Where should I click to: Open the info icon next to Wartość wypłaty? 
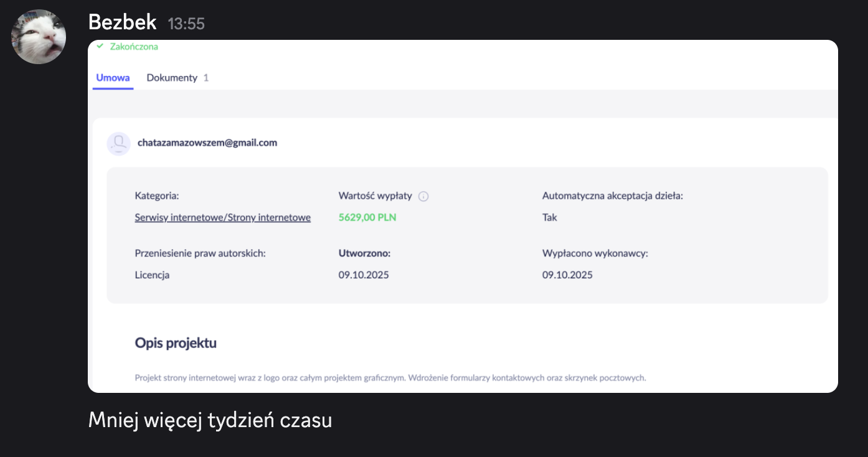(423, 196)
